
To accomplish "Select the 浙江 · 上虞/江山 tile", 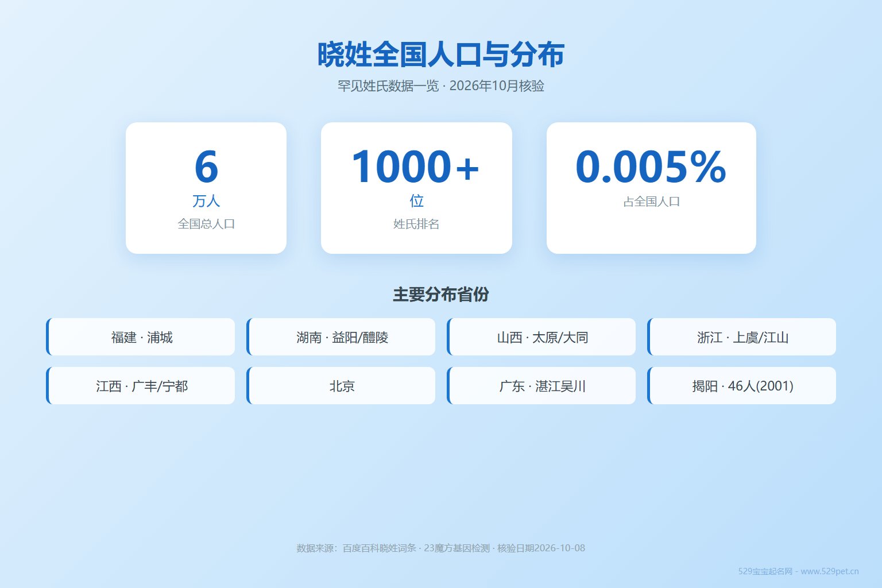I will (x=742, y=337).
